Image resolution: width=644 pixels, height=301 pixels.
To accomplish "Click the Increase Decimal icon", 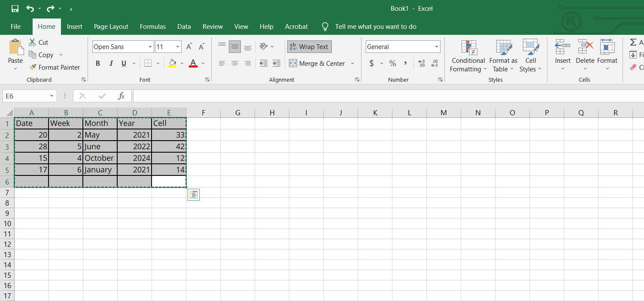I will pos(422,63).
